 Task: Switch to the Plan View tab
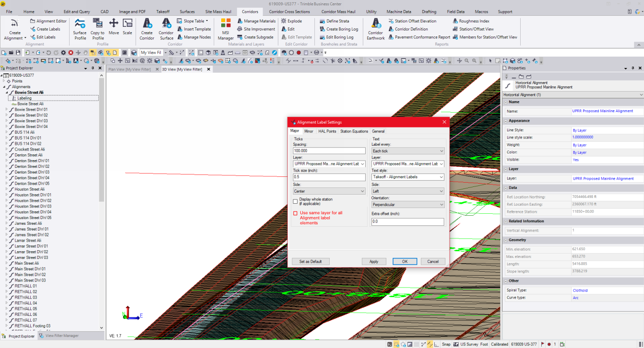130,70
